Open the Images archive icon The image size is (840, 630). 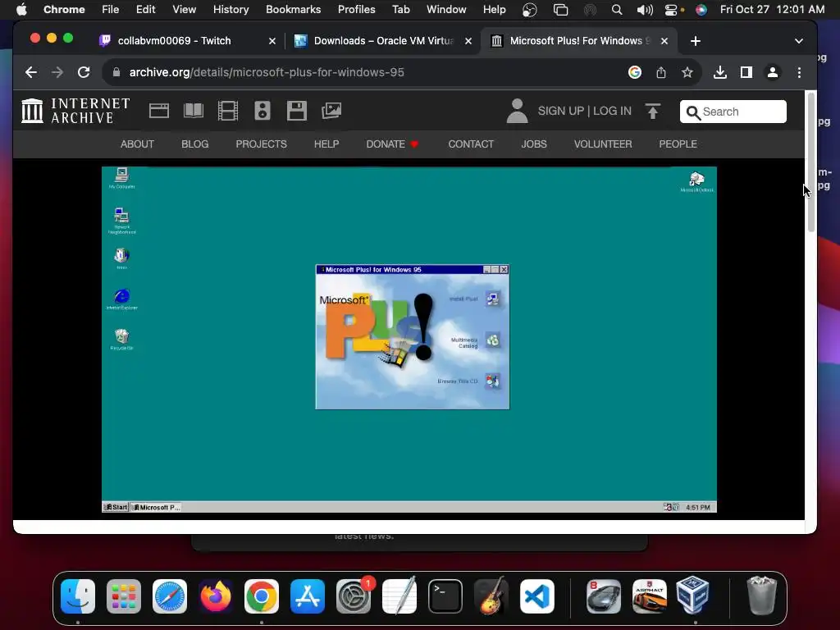coord(331,111)
